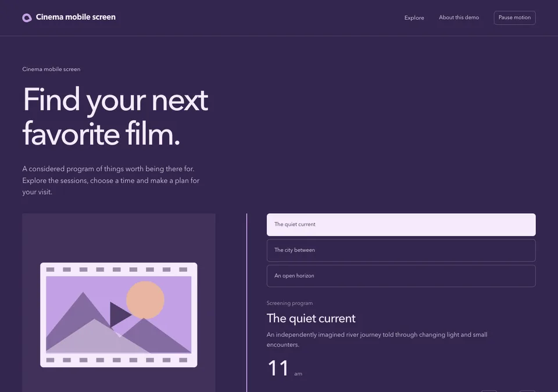The width and height of the screenshot is (558, 392).
Task: Click the Find your next favorite film heading
Action: (x=115, y=116)
